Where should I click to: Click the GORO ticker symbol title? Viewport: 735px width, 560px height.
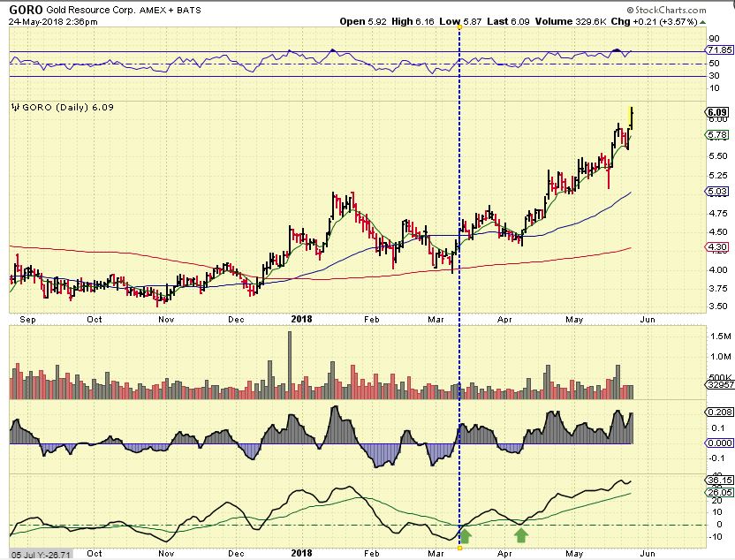[26, 10]
